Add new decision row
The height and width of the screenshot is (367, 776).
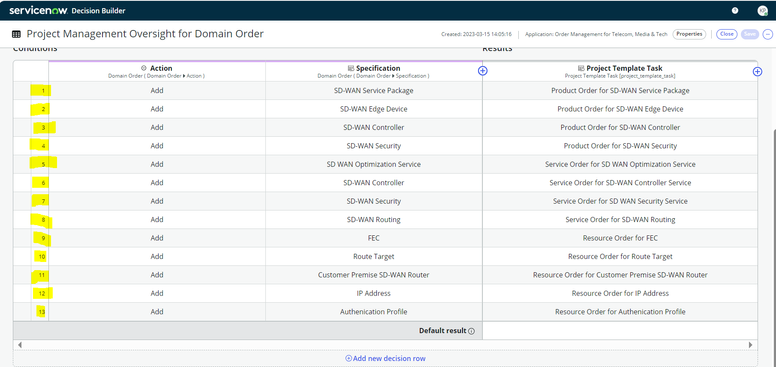(385, 358)
